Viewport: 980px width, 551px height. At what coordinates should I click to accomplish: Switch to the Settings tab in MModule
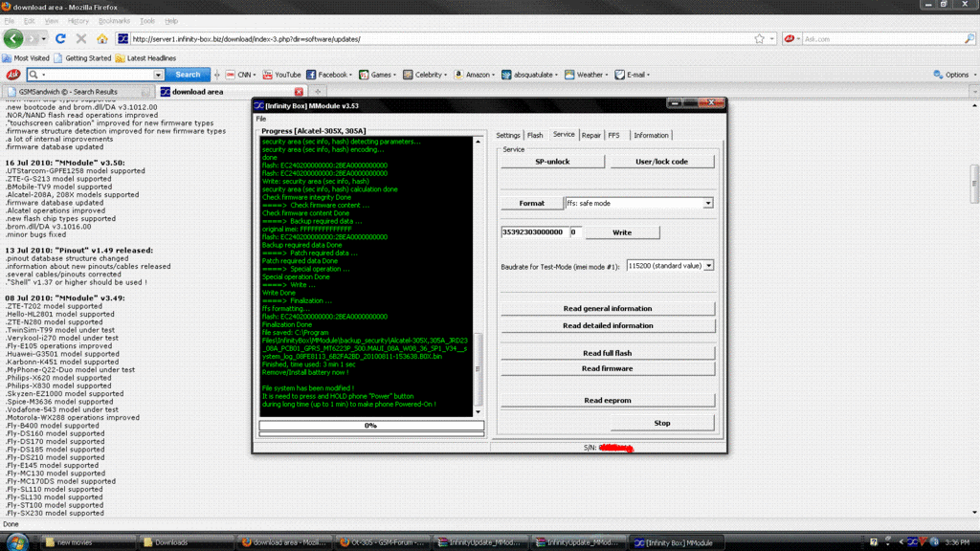coord(508,135)
